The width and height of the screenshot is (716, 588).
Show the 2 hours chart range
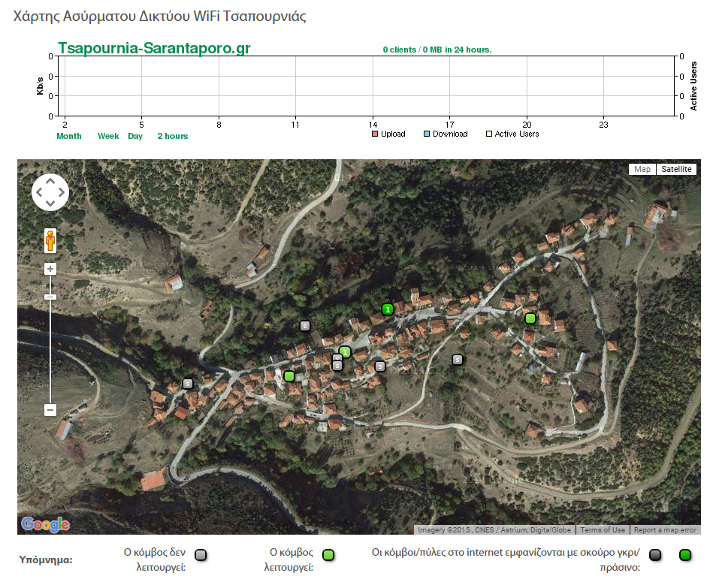point(172,136)
